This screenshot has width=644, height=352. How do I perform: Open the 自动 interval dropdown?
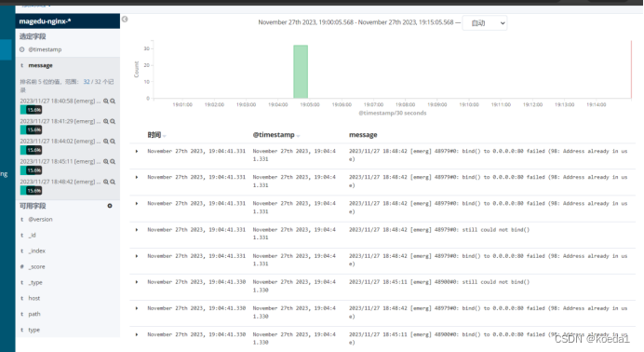(x=485, y=23)
